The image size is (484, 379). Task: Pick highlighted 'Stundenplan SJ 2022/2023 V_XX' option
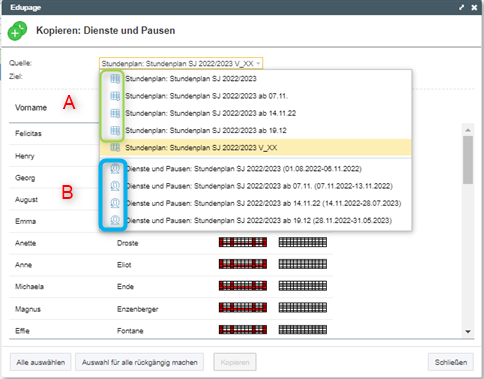255,147
